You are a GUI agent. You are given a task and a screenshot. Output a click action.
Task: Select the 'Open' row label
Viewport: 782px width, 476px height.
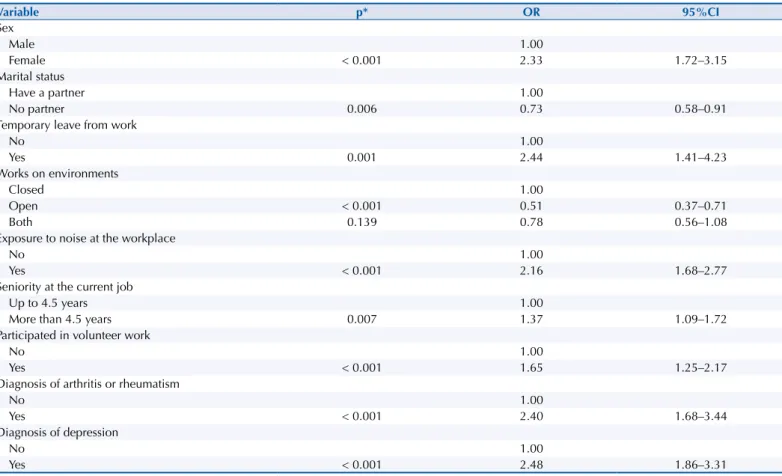23,206
